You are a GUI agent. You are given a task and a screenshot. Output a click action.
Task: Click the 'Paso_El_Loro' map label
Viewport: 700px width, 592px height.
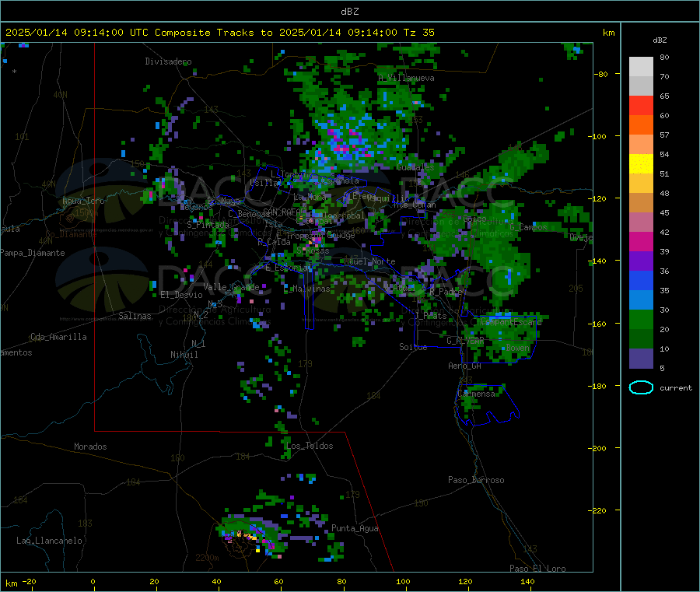coord(537,569)
